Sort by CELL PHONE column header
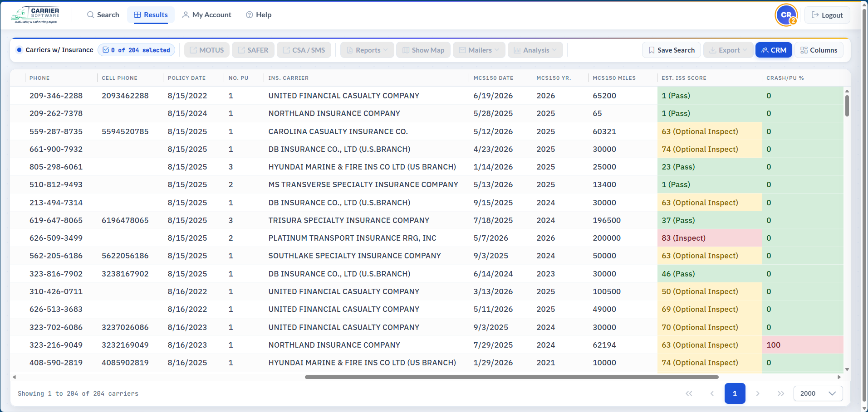868x412 pixels. [x=120, y=78]
